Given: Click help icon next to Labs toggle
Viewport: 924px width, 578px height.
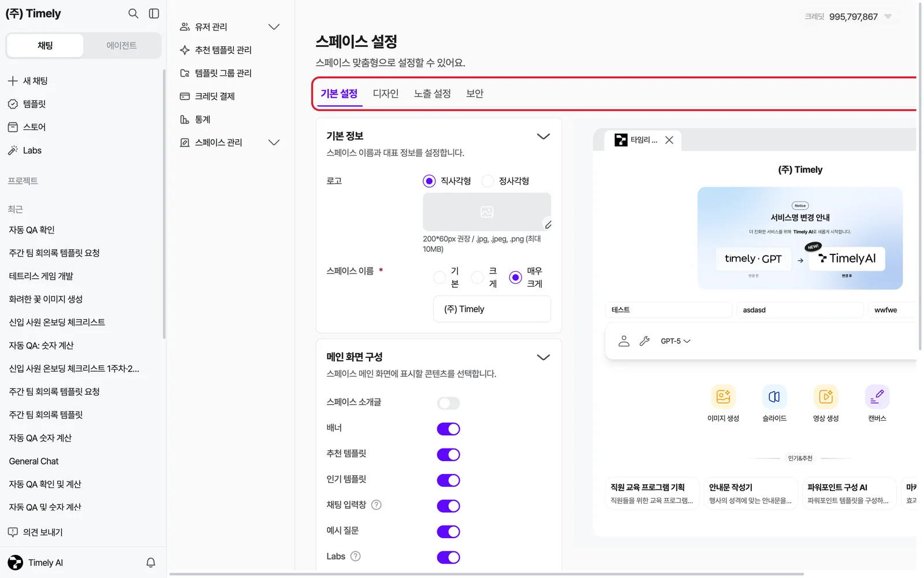Looking at the screenshot, I should [356, 556].
